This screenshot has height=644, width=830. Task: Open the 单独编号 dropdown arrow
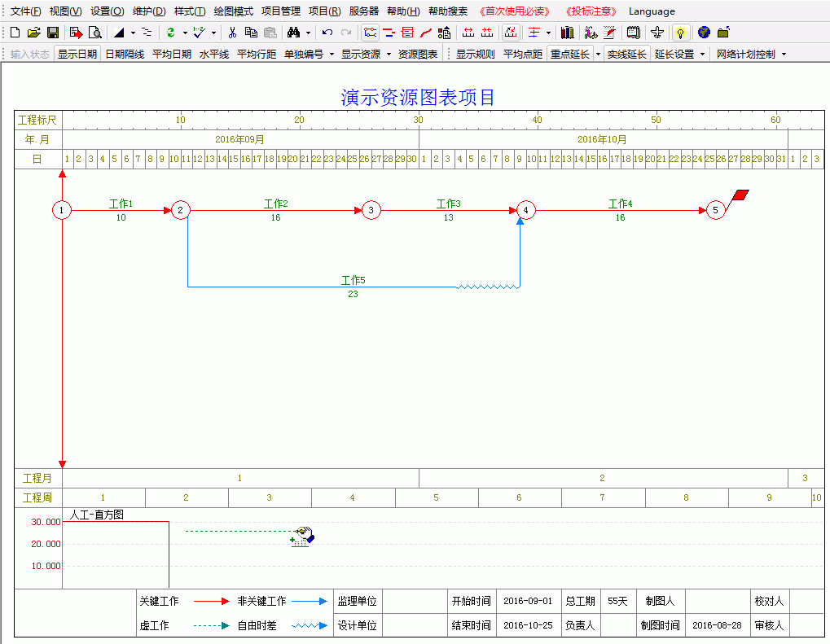(x=332, y=54)
